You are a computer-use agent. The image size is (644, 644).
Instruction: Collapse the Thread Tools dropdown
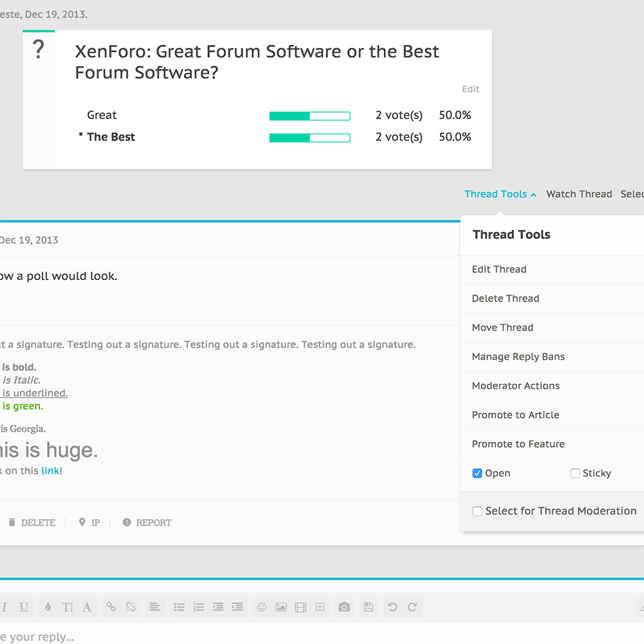click(x=500, y=194)
